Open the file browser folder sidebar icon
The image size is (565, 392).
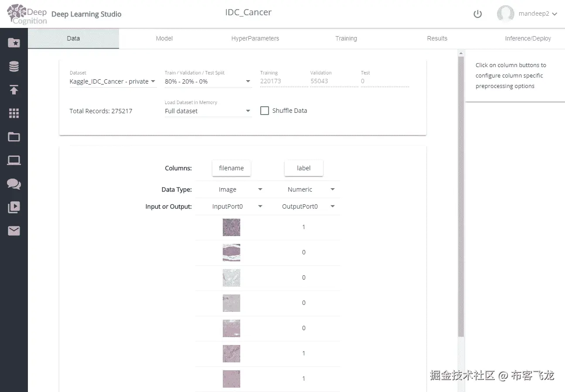coord(14,137)
